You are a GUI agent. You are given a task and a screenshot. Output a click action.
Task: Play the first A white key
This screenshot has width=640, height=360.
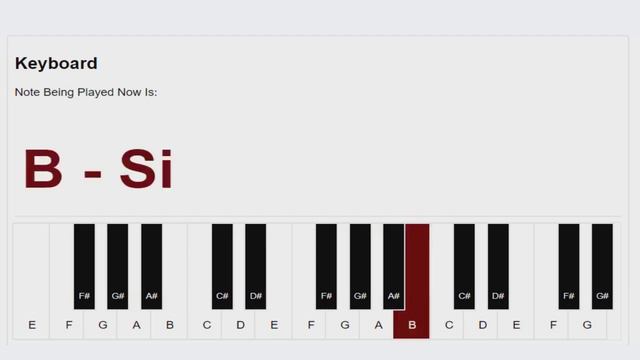click(x=136, y=324)
